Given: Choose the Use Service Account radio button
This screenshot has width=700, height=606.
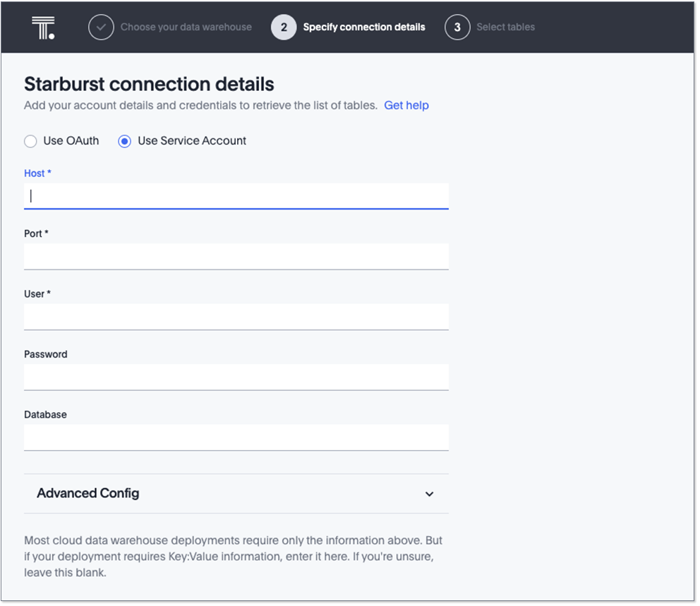Looking at the screenshot, I should [x=125, y=141].
